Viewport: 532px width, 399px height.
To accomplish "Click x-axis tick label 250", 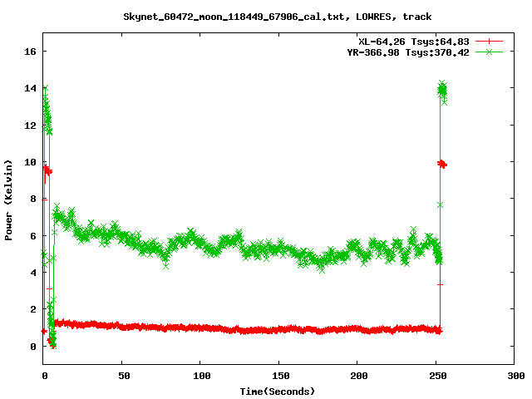I will [438, 376].
